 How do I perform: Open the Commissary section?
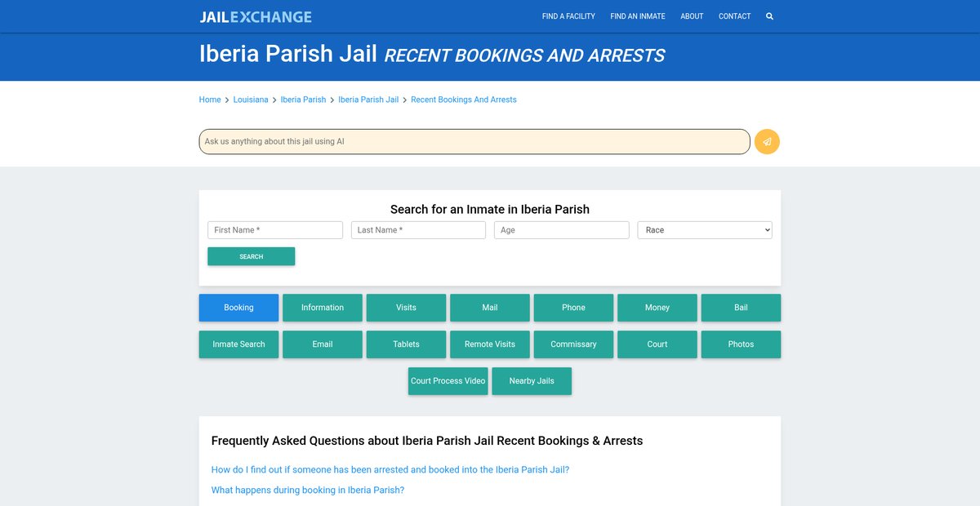coord(573,344)
